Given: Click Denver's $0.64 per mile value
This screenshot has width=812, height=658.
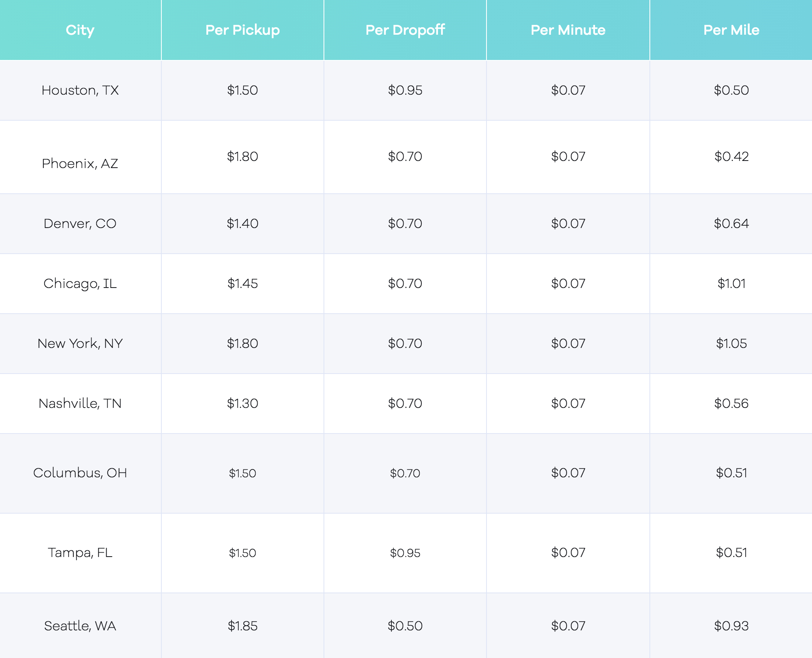Looking at the screenshot, I should coord(731,224).
